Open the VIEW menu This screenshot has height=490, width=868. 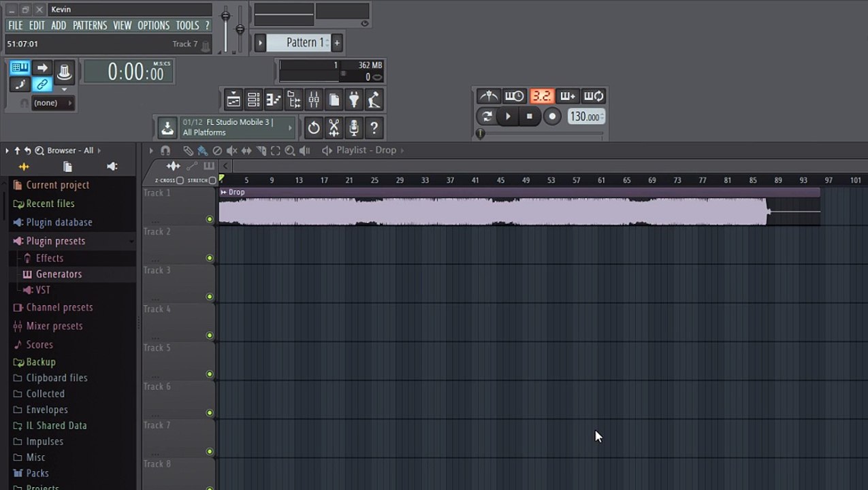pyautogui.click(x=123, y=25)
